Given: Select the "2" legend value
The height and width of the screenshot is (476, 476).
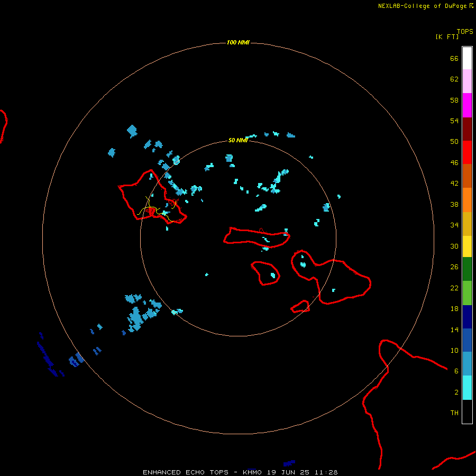Looking at the screenshot, I should click(456, 392).
